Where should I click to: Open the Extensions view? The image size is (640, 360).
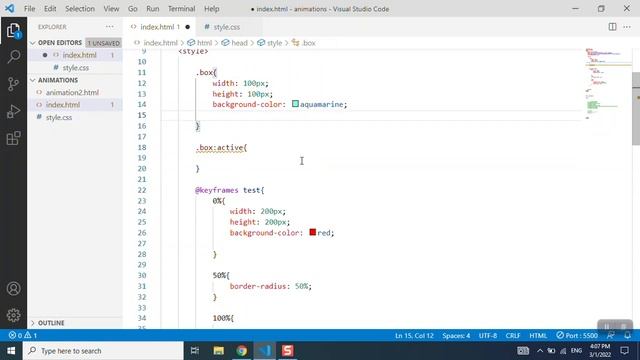(13, 138)
